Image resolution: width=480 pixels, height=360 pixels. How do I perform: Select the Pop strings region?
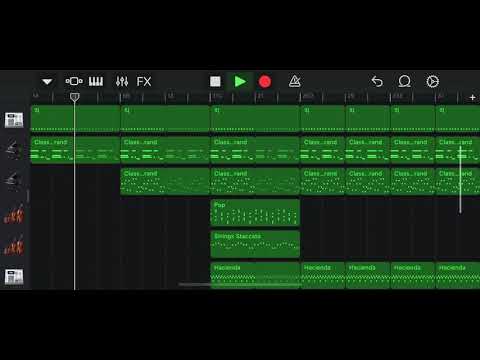click(x=255, y=213)
